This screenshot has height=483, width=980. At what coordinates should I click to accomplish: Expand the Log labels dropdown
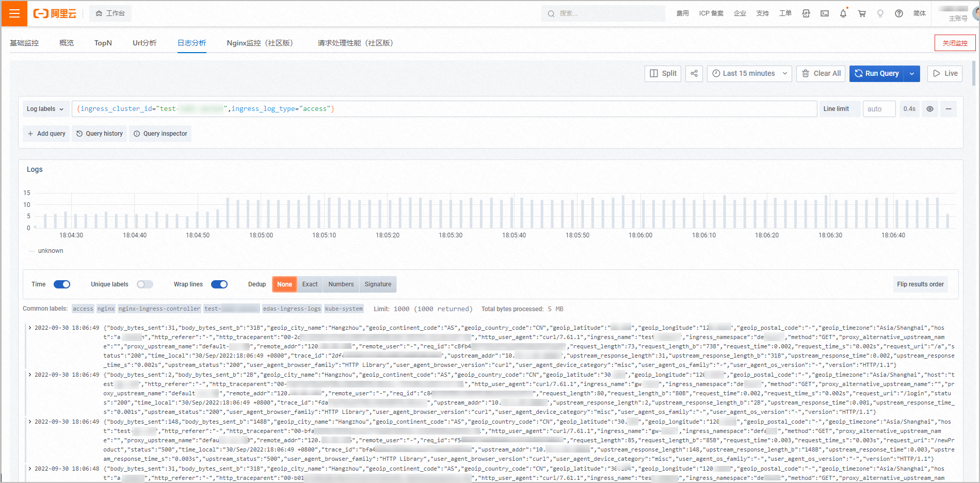pos(45,109)
